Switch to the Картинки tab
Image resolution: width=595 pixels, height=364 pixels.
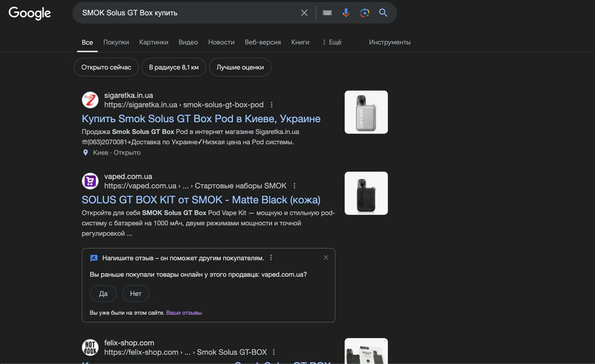[x=154, y=42]
